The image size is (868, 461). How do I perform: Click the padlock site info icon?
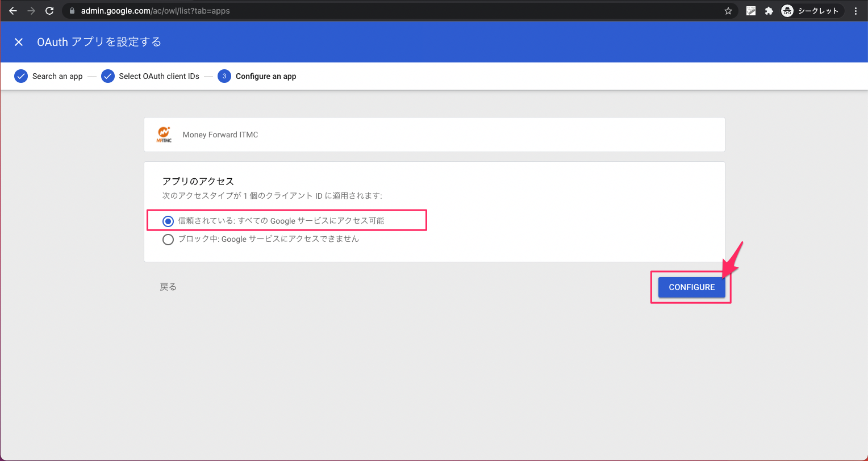(x=72, y=11)
